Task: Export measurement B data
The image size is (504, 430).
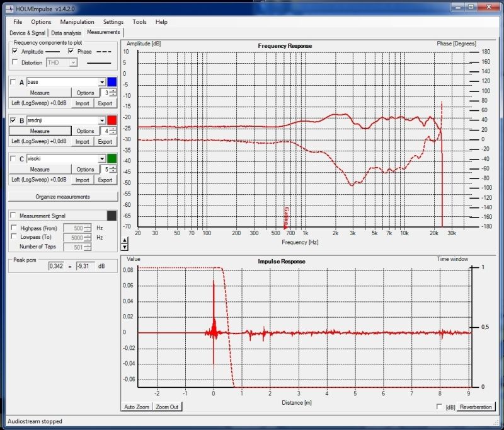Action: (x=105, y=141)
